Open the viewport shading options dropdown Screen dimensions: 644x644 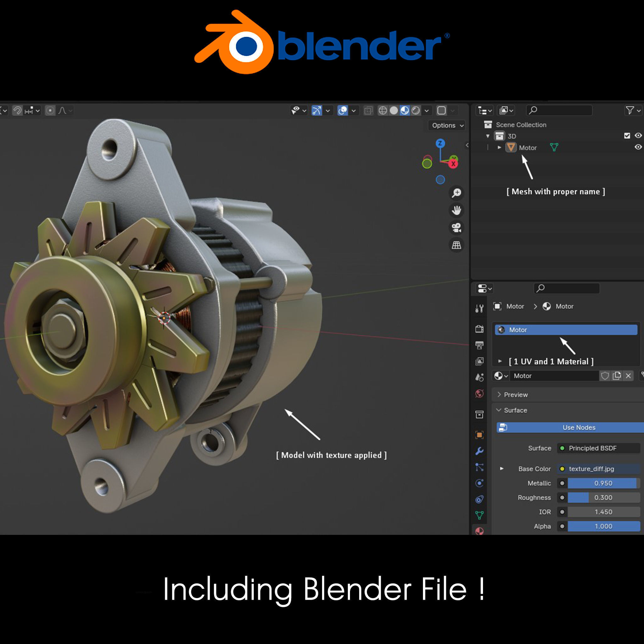(x=426, y=110)
